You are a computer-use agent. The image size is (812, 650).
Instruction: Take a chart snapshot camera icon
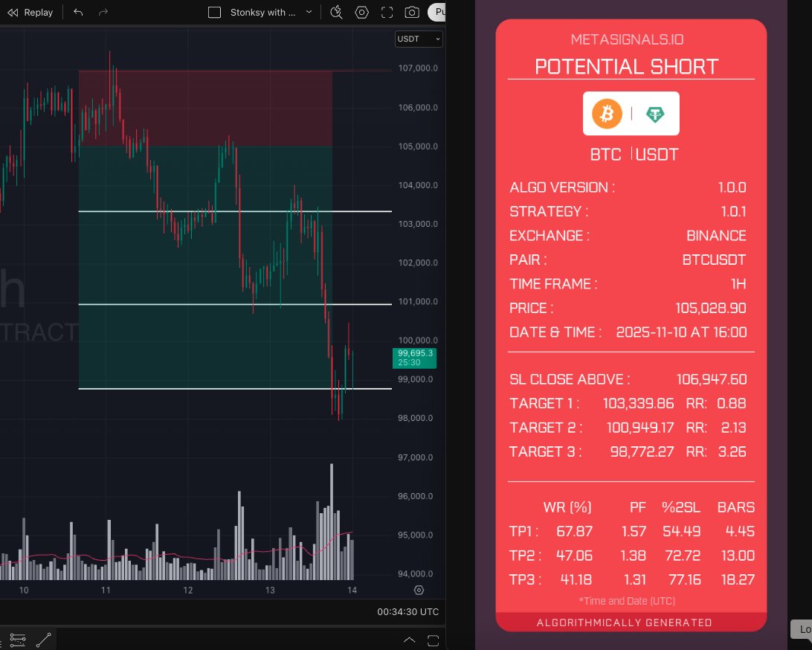(412, 13)
